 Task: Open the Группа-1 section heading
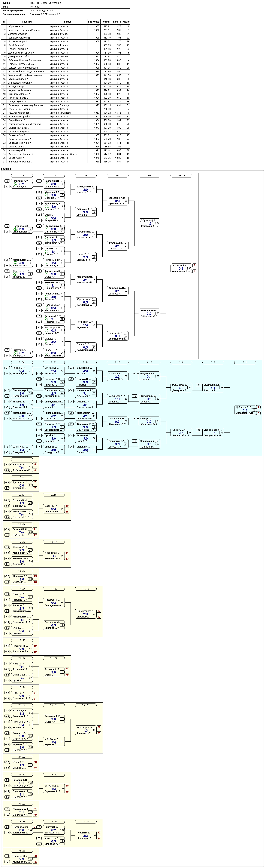pyautogui.click(x=6, y=169)
